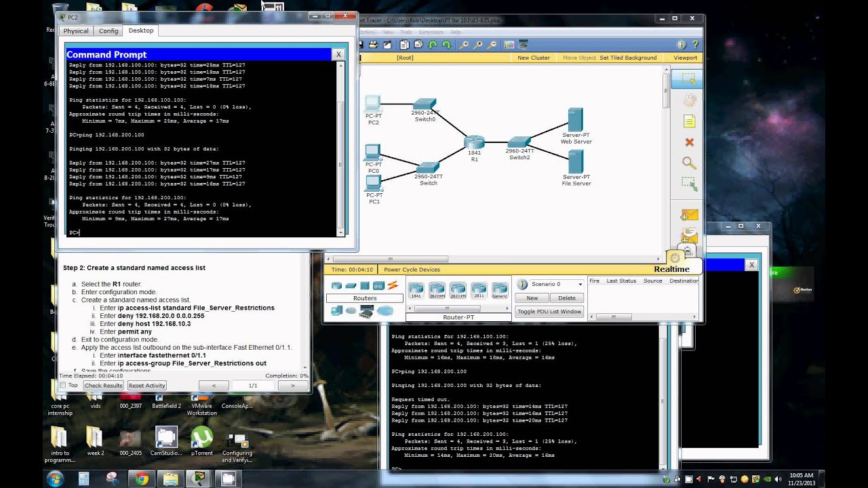The image size is (868, 488).
Task: Click the Viewport button
Action: (x=685, y=58)
